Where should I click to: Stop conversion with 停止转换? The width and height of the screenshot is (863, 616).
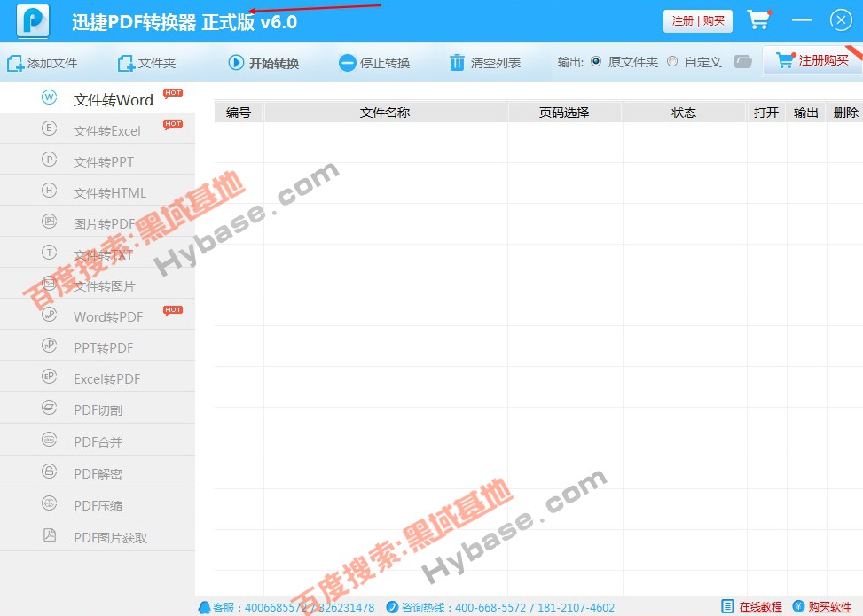tap(374, 63)
